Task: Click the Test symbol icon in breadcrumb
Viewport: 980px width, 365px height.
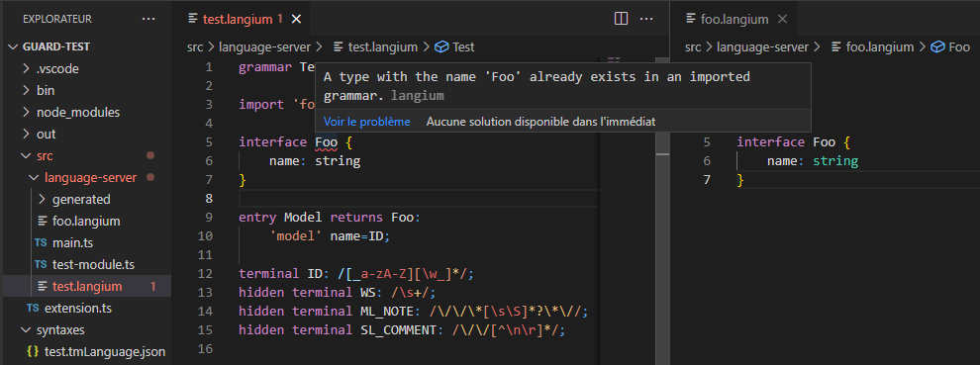Action: tap(441, 46)
